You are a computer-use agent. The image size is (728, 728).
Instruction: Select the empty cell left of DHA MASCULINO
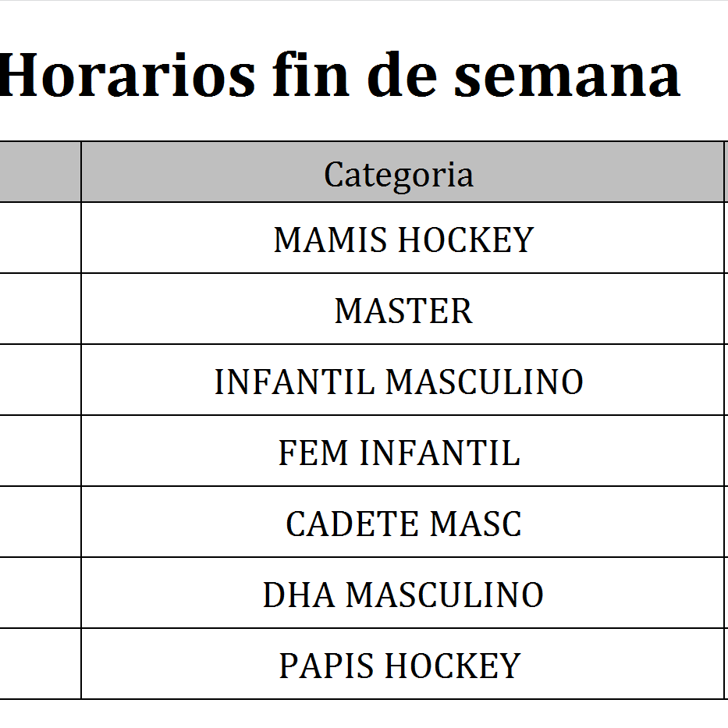pyautogui.click(x=39, y=594)
